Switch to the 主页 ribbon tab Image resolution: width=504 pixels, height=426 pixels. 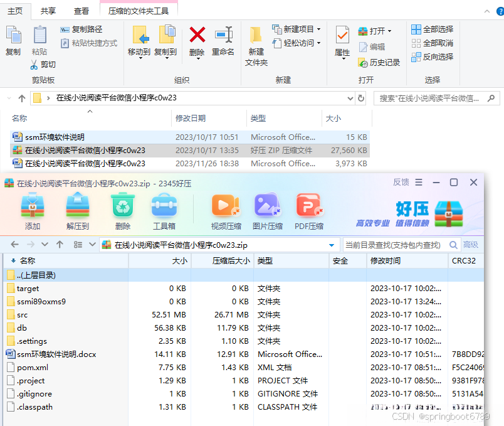15,11
